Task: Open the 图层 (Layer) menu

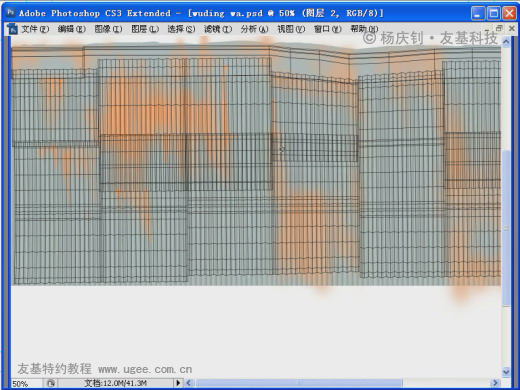Action: pyautogui.click(x=145, y=29)
